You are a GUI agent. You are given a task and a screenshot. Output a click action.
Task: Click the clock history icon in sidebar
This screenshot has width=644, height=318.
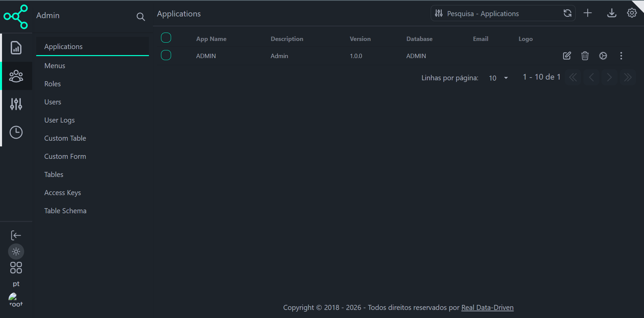click(16, 132)
